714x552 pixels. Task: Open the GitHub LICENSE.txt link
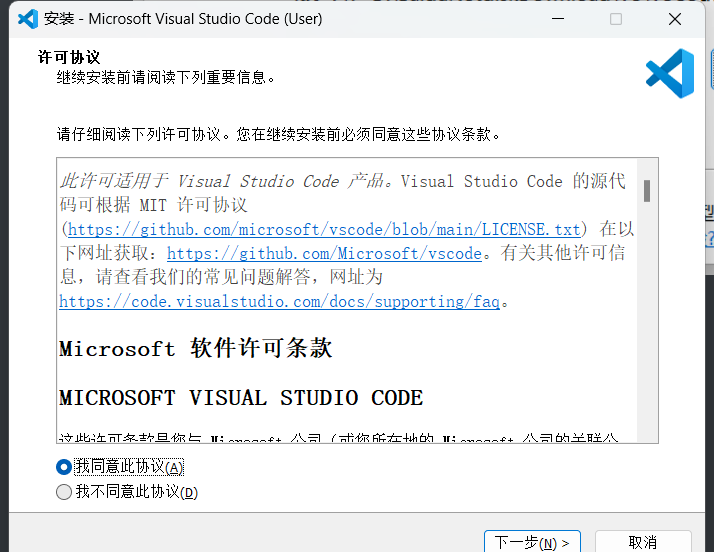point(324,230)
